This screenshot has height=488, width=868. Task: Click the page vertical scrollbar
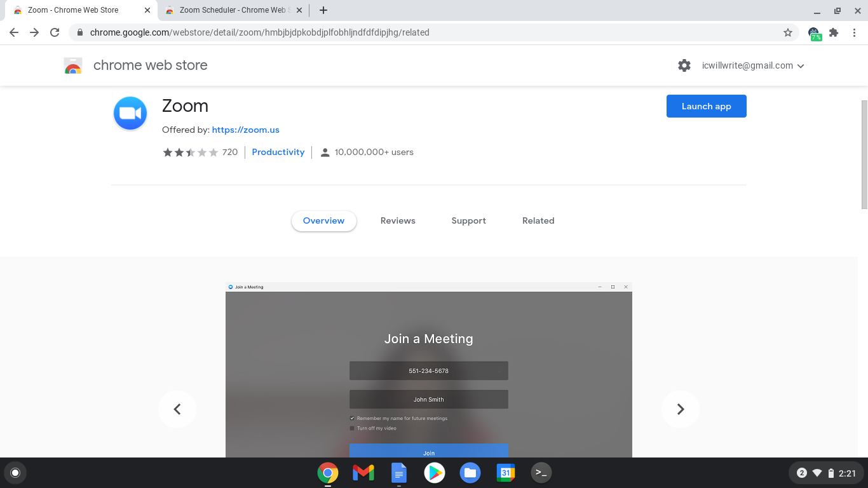pos(864,154)
